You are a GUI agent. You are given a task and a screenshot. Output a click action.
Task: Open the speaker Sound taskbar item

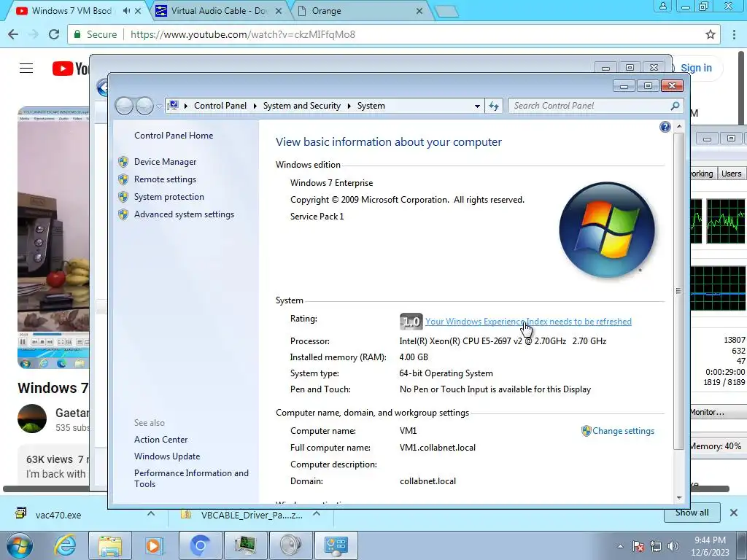(x=290, y=545)
